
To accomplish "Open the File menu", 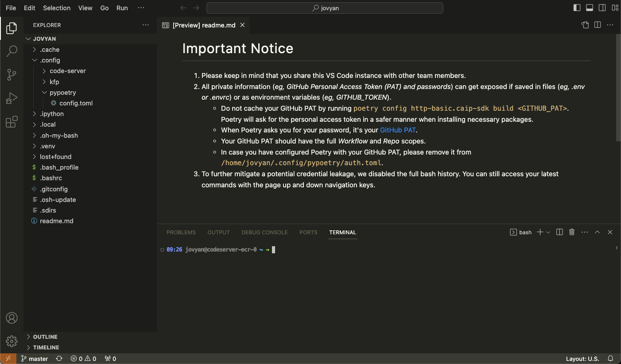I will 11,8.
